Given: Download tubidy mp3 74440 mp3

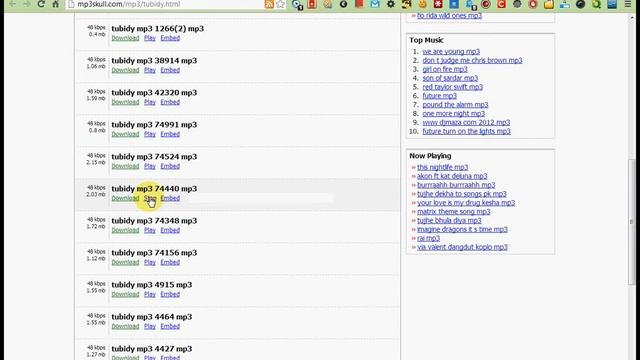Looking at the screenshot, I should pos(125,198).
